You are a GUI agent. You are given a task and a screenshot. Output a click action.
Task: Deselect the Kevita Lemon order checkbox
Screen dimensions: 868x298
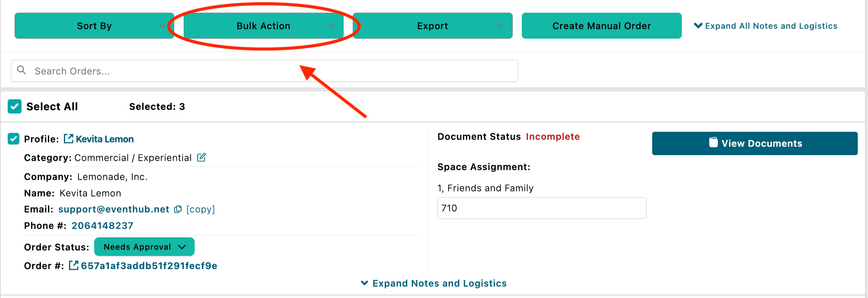point(14,139)
